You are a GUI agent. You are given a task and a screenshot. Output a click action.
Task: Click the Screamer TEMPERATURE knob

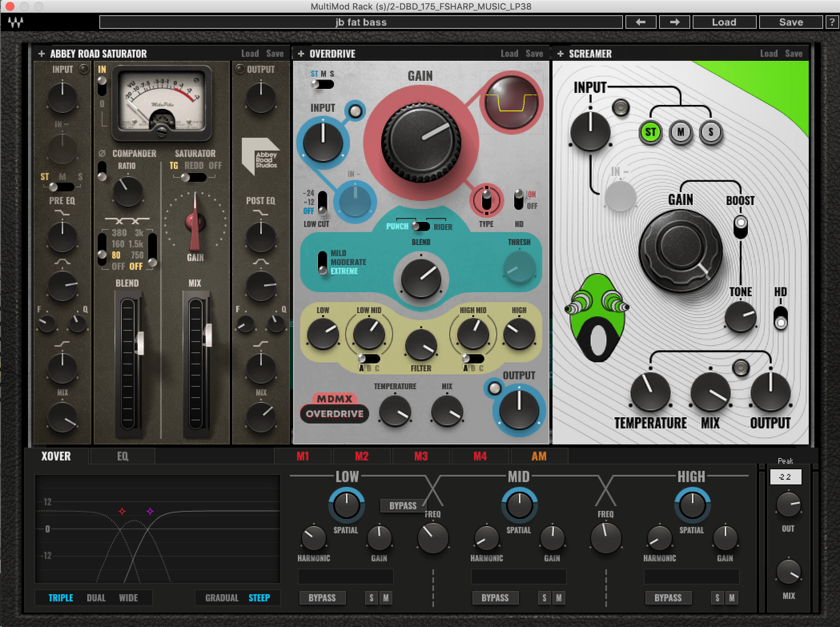pos(650,392)
